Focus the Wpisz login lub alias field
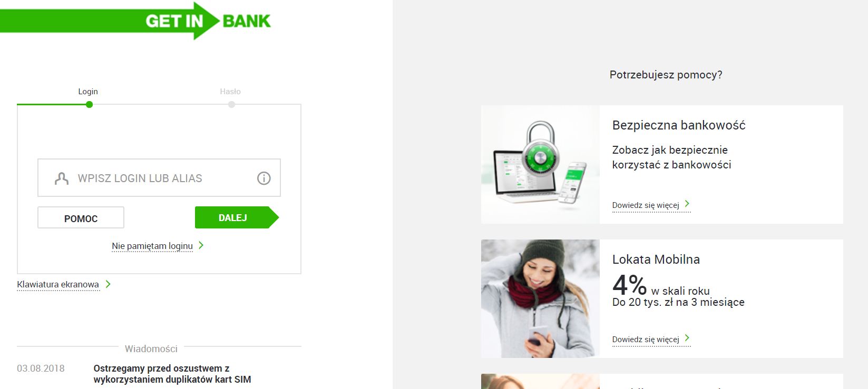 159,178
